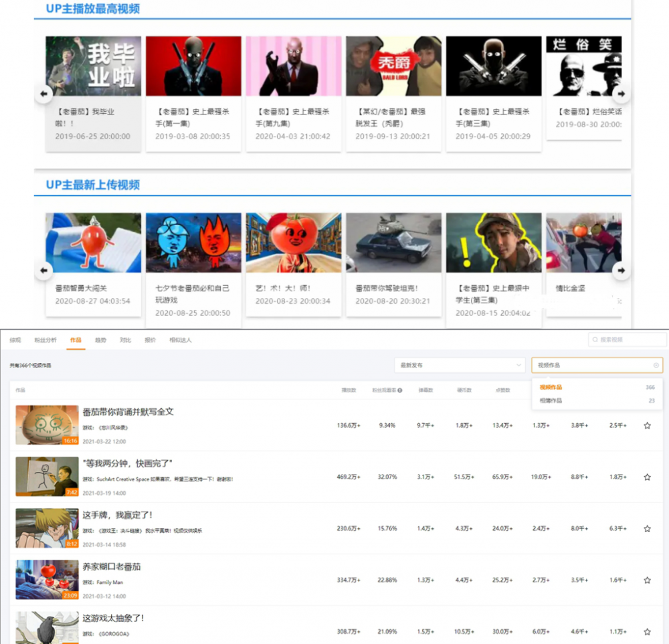Focus the 搜索视频 search input
Viewport: 669px width, 644px height.
pos(628,339)
